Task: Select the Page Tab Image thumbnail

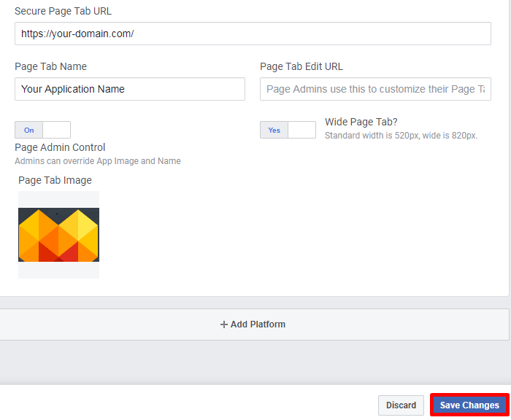Action: pos(58,235)
